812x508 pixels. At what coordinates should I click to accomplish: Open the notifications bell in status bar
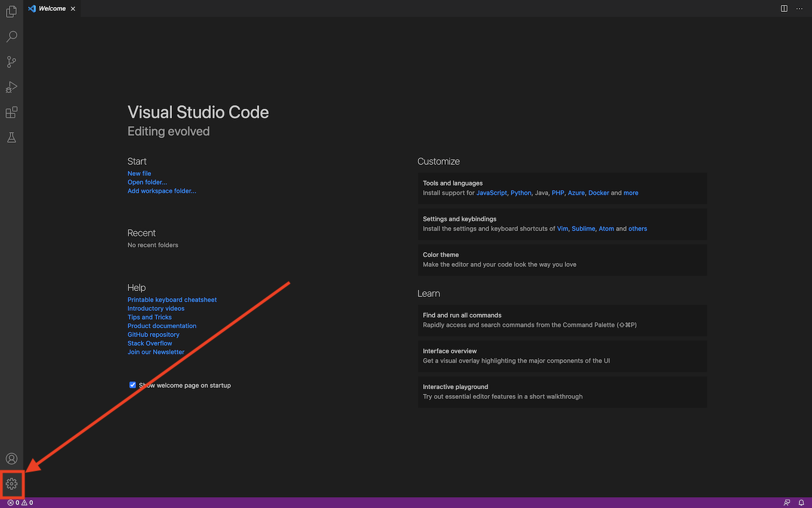tap(801, 503)
